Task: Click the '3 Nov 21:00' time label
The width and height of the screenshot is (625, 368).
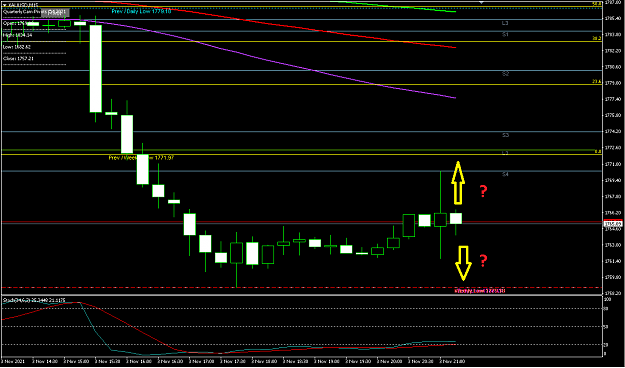Action: pos(453,361)
